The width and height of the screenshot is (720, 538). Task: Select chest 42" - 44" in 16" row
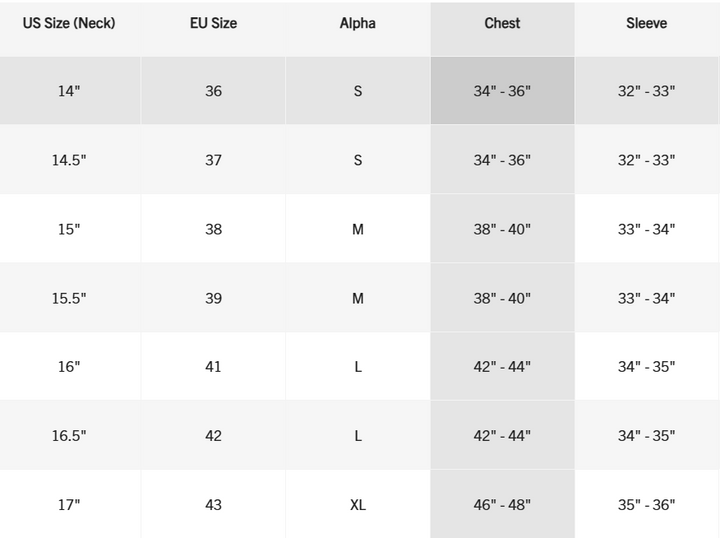pyautogui.click(x=502, y=367)
